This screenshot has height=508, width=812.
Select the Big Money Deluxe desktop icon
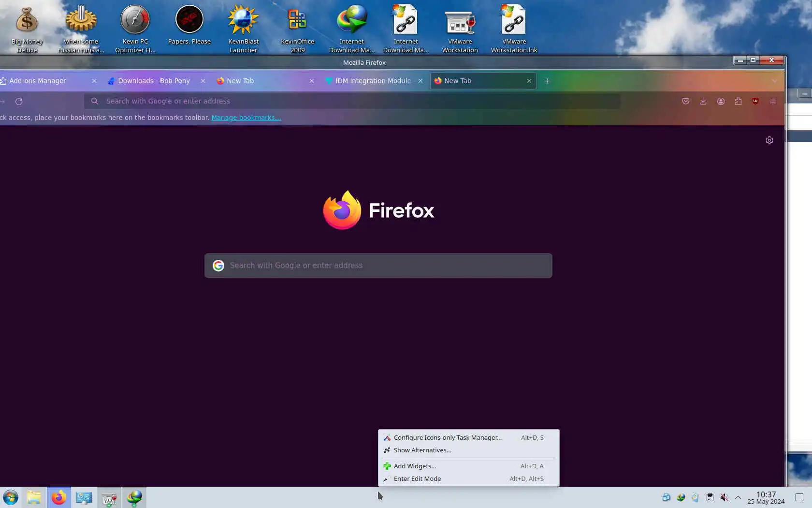27,28
